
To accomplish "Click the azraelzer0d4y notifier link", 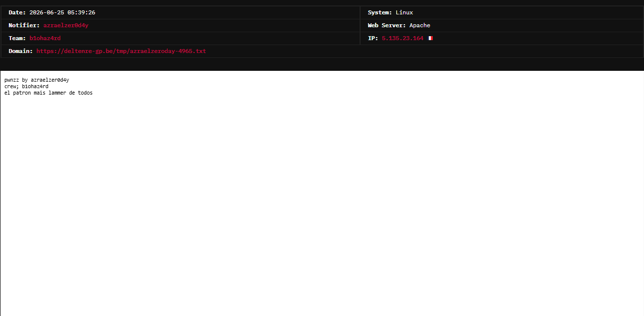I will point(66,25).
